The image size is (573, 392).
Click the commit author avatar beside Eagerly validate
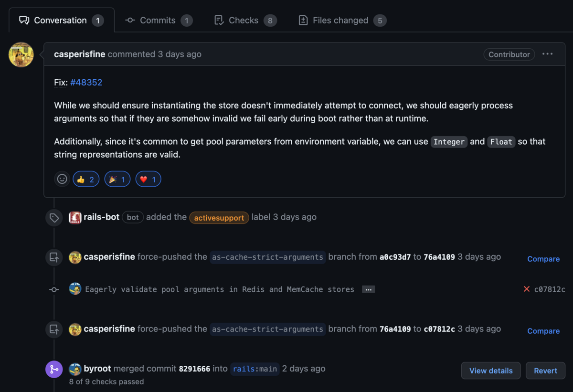point(75,288)
